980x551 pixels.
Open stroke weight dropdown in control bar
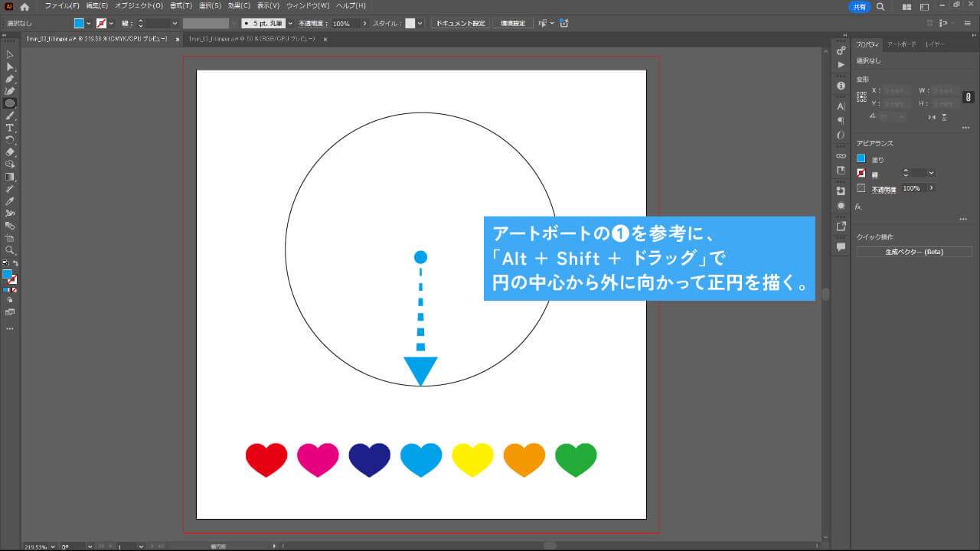(175, 23)
